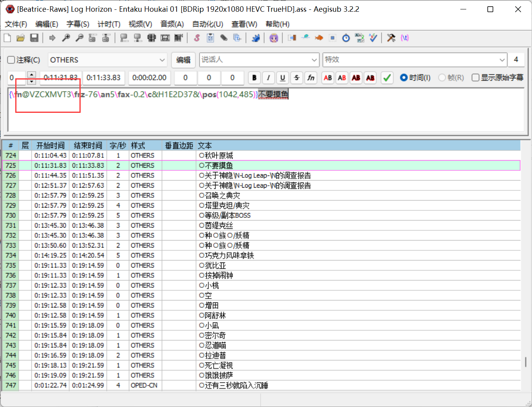Decrease layer number with down arrow
The image size is (532, 407).
coord(32,81)
